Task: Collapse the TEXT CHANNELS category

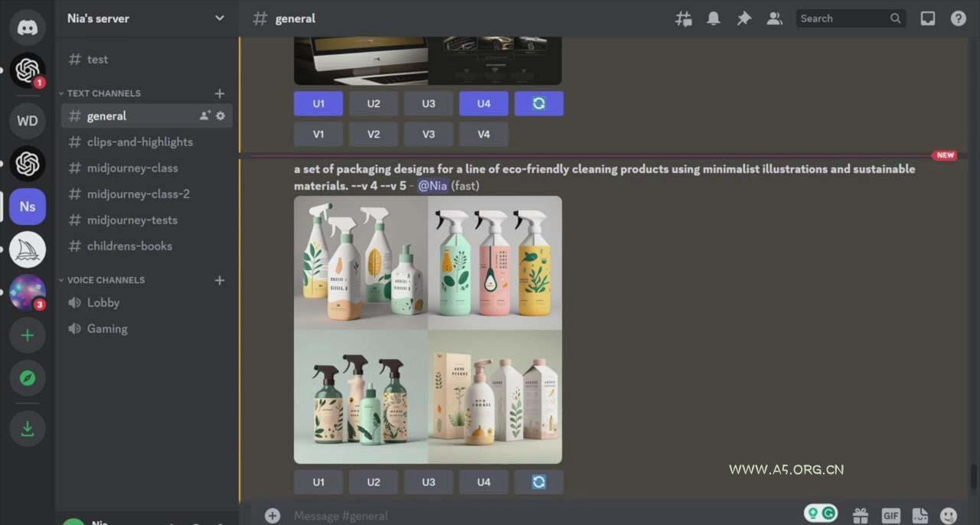Action: [103, 93]
